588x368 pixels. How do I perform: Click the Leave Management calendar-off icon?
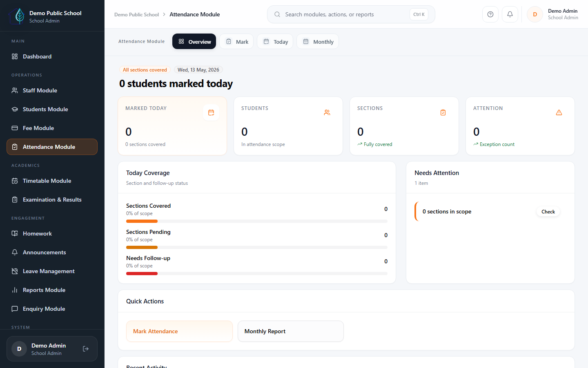click(x=15, y=271)
